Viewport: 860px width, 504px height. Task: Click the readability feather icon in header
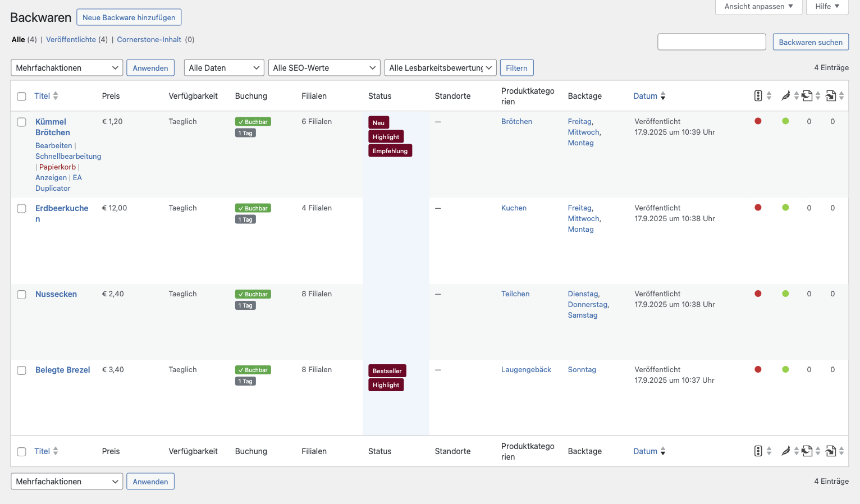tap(785, 96)
